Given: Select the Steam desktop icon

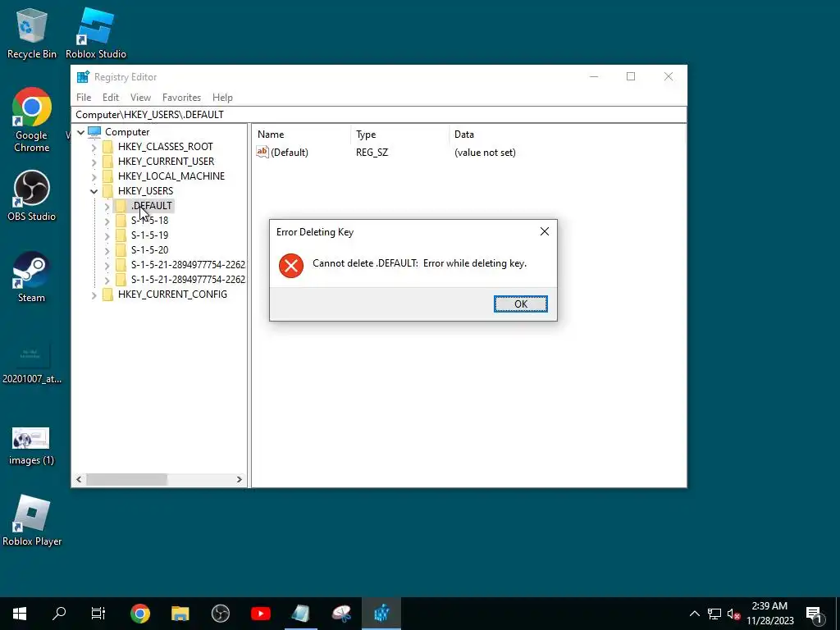Looking at the screenshot, I should coord(32,277).
